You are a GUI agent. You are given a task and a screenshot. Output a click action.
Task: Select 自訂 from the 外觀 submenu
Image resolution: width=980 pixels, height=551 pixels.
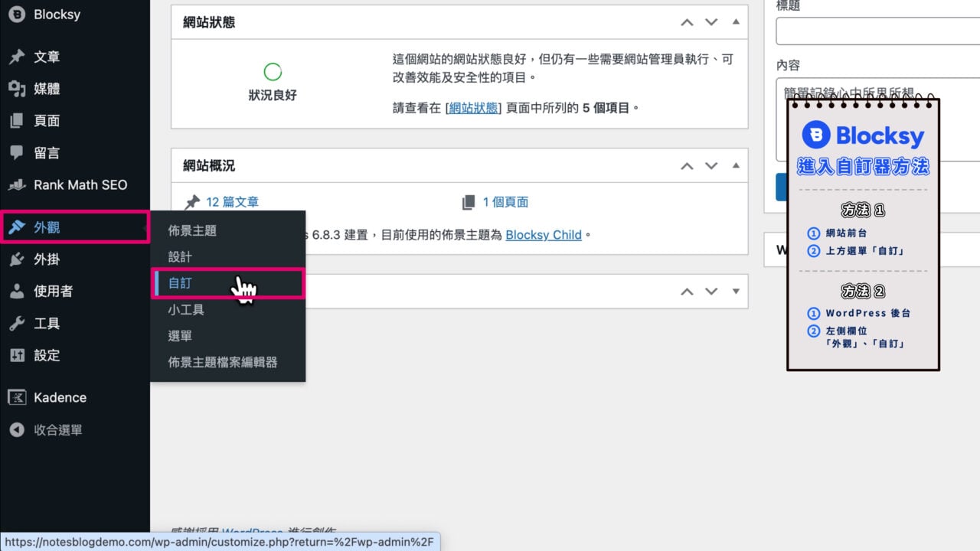pyautogui.click(x=179, y=283)
